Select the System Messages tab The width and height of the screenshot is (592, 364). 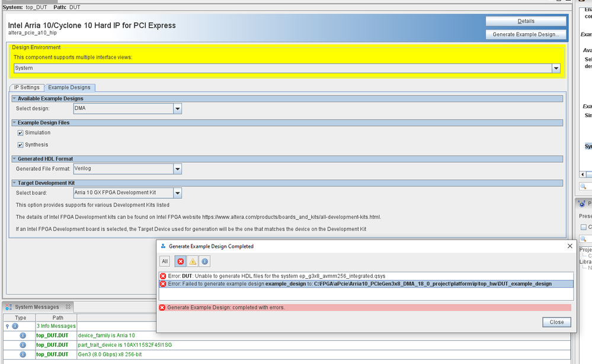(37, 307)
